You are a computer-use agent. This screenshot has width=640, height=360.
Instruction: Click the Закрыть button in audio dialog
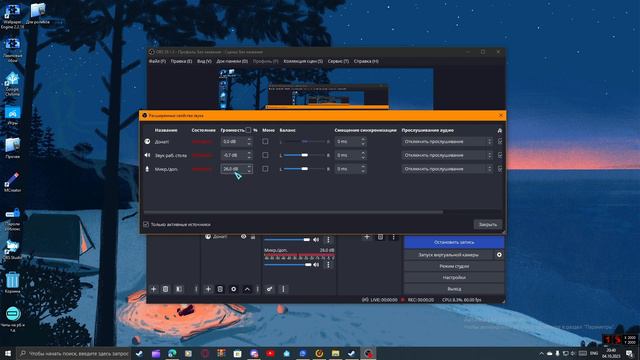(x=488, y=224)
